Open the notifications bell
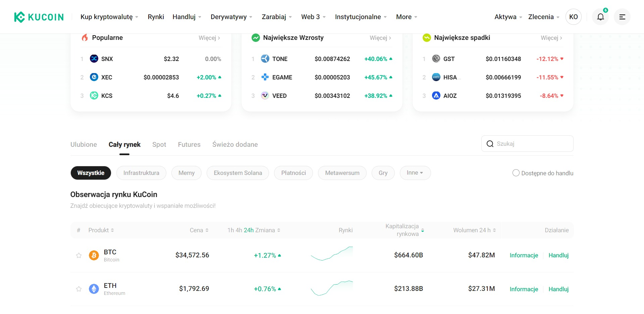This screenshot has height=314, width=644. [600, 17]
